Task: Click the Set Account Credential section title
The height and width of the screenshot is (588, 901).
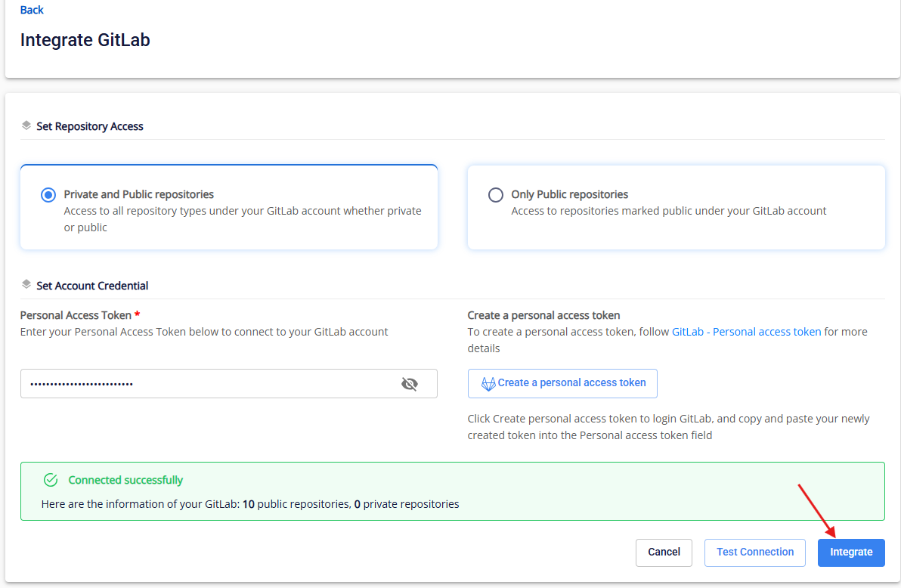Action: [x=92, y=286]
